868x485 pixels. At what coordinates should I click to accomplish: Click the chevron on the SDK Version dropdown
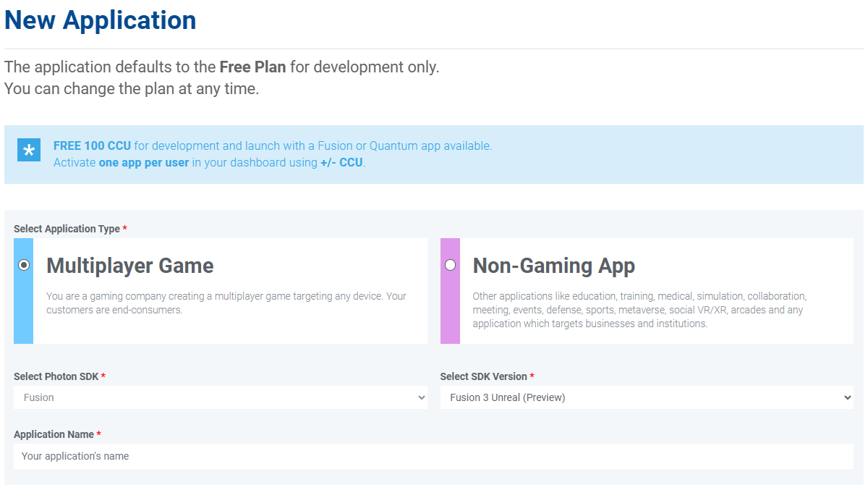point(848,397)
